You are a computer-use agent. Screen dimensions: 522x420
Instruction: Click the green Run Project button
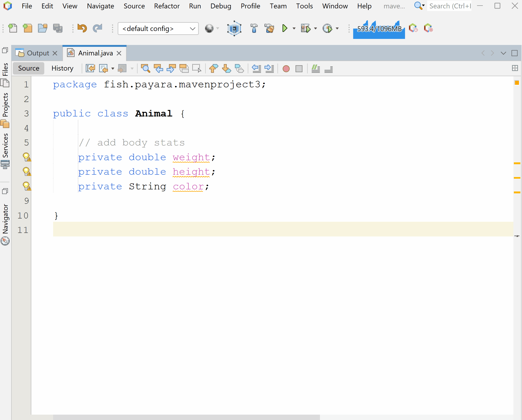point(285,29)
